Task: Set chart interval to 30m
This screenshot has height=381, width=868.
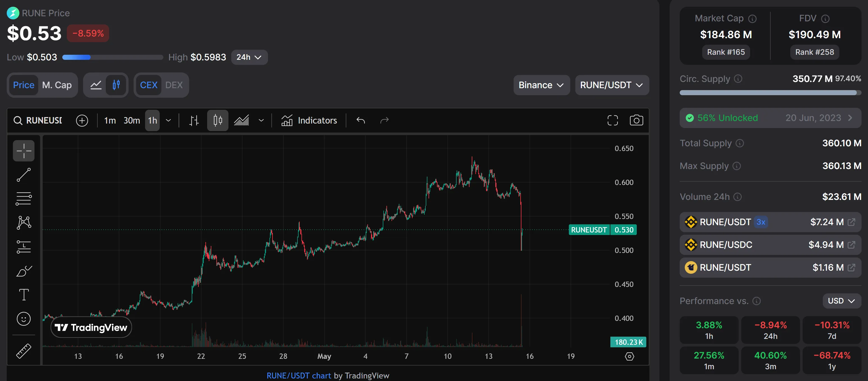Action: (131, 120)
